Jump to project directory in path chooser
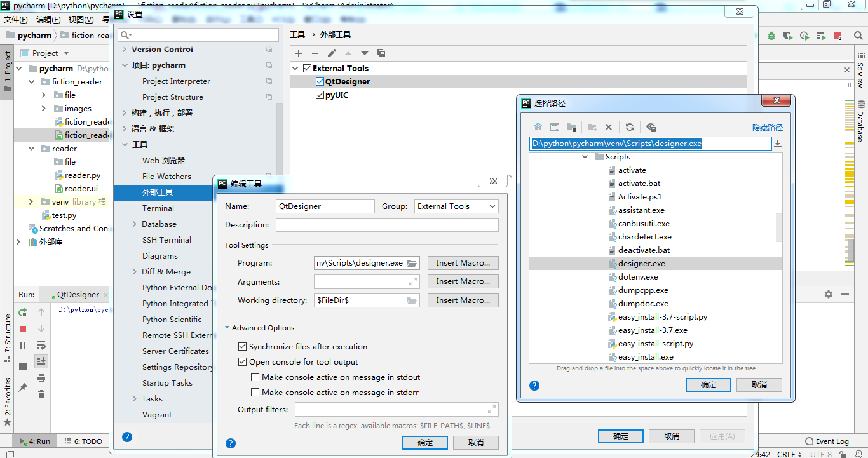The image size is (868, 458). [x=571, y=127]
